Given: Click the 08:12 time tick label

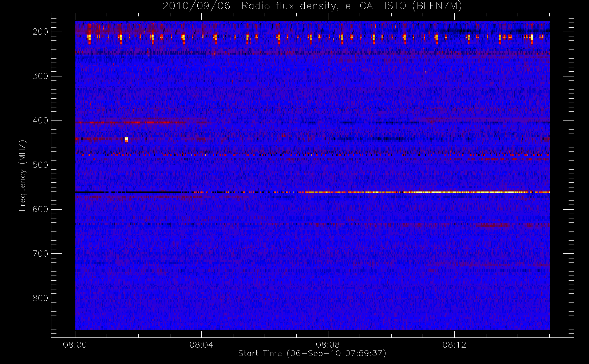Looking at the screenshot, I should point(454,345).
